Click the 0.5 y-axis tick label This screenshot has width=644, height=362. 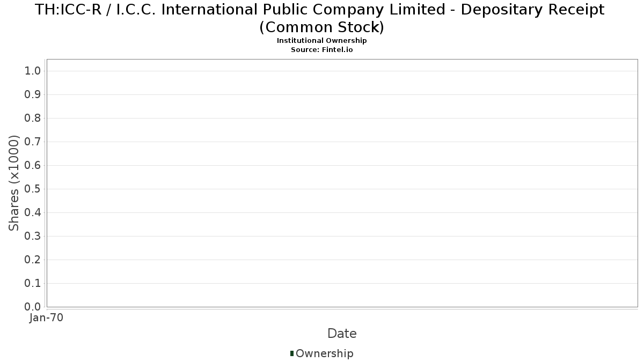[33, 189]
